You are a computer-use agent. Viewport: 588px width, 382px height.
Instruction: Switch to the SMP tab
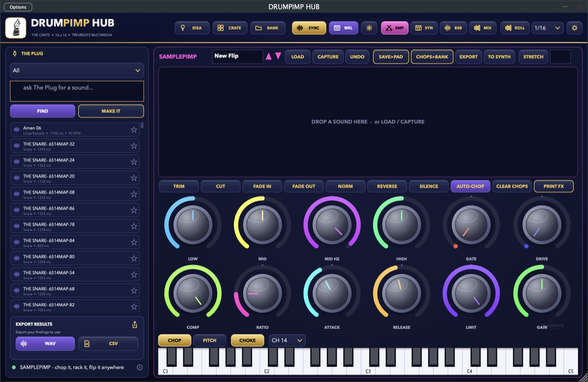(395, 28)
